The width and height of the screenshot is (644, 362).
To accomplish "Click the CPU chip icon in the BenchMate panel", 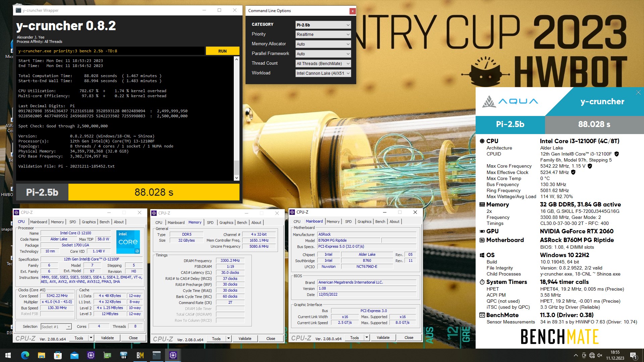I will tap(482, 141).
